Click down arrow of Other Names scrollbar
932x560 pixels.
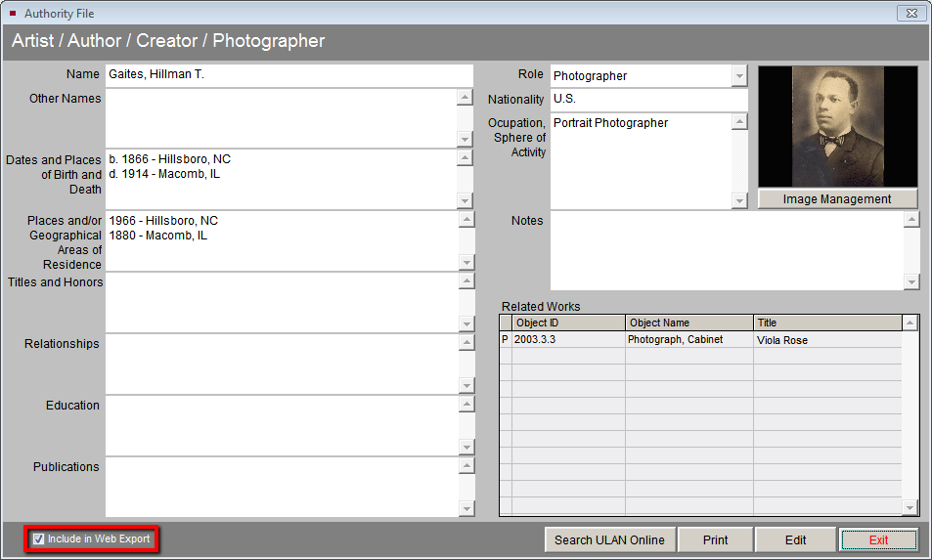[465, 140]
